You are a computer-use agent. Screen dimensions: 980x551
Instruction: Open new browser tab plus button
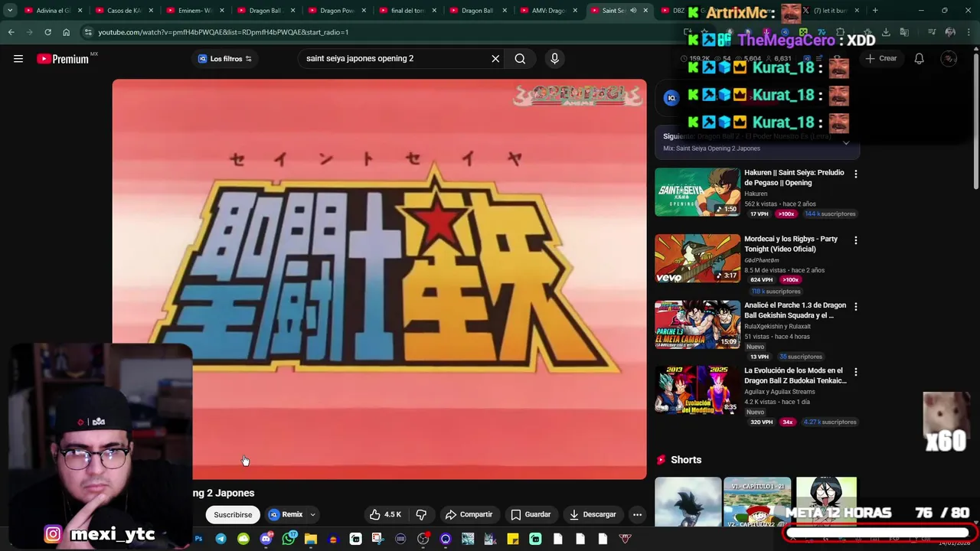coord(875,11)
